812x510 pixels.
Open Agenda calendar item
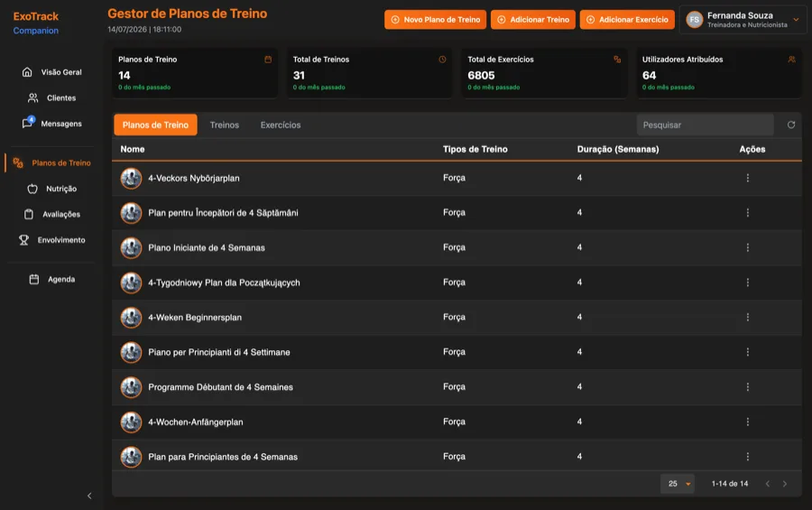point(51,279)
